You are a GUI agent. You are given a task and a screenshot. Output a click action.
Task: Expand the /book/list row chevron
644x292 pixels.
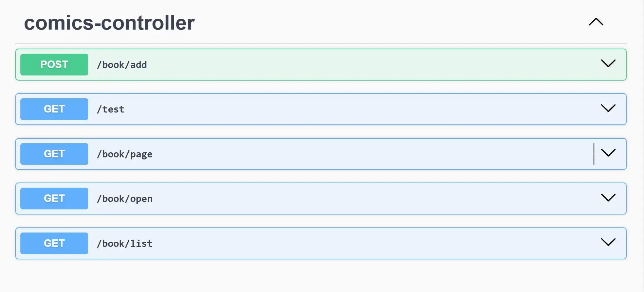coord(608,242)
